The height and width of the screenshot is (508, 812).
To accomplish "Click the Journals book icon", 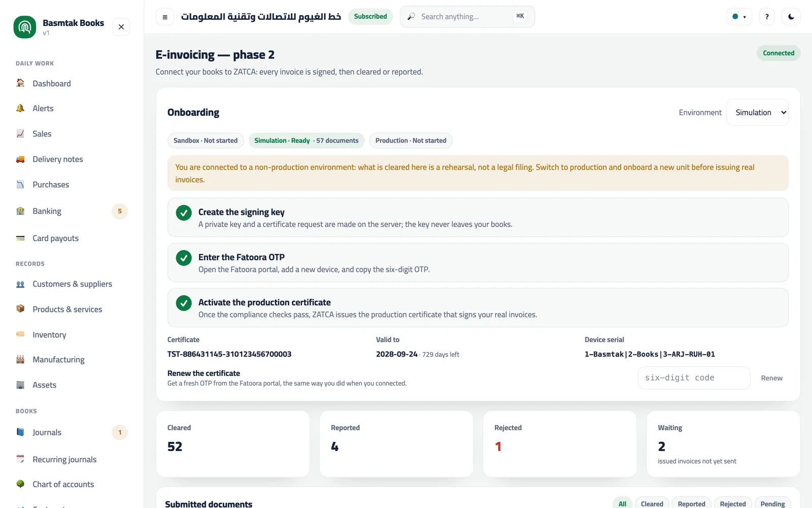I will tap(20, 432).
